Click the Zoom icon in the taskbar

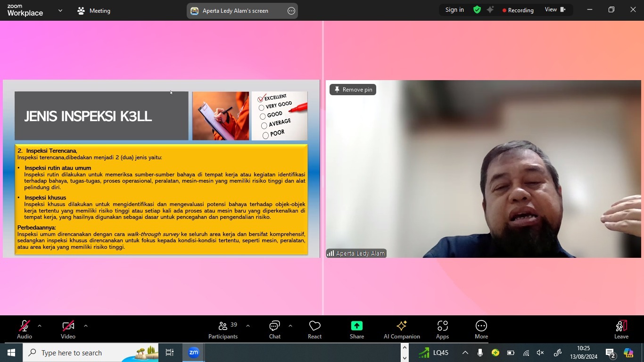pyautogui.click(x=194, y=353)
